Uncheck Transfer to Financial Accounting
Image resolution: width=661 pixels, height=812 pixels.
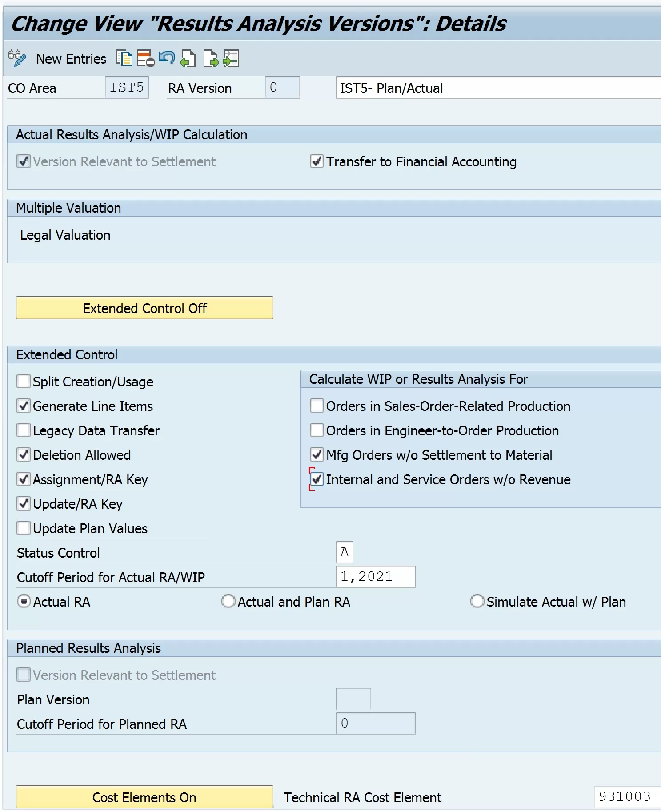316,161
